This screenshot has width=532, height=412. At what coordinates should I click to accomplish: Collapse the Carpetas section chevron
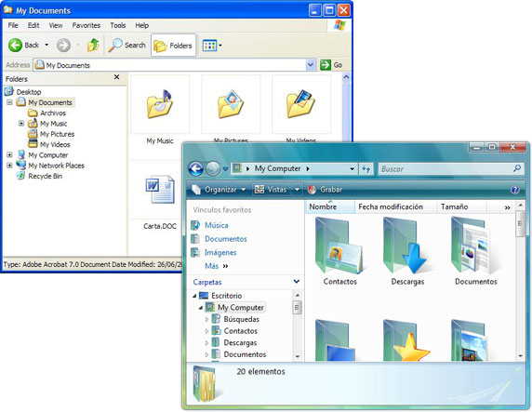click(296, 282)
